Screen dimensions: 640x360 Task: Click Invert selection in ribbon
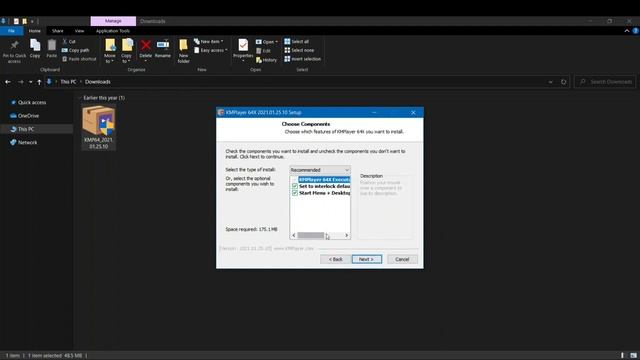point(302,59)
